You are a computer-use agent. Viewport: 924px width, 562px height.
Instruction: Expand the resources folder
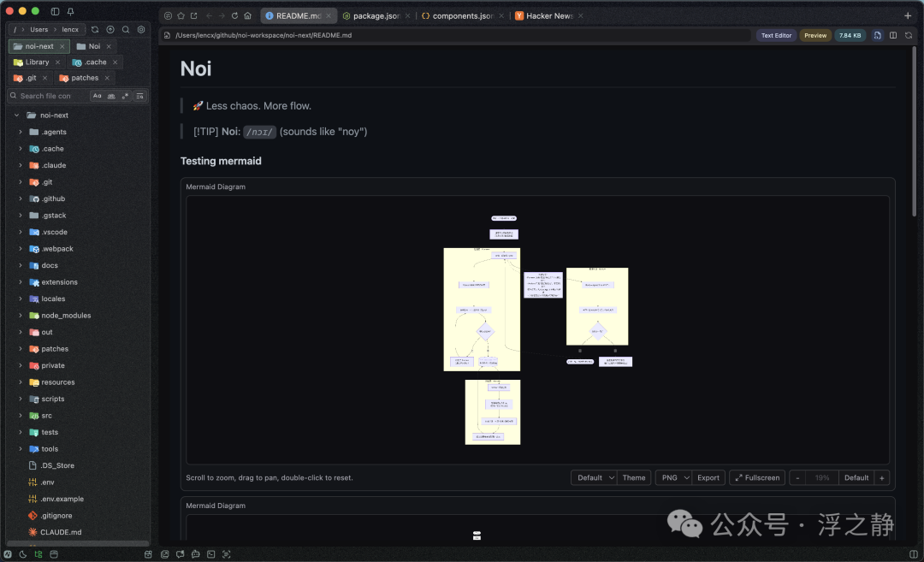tap(21, 382)
